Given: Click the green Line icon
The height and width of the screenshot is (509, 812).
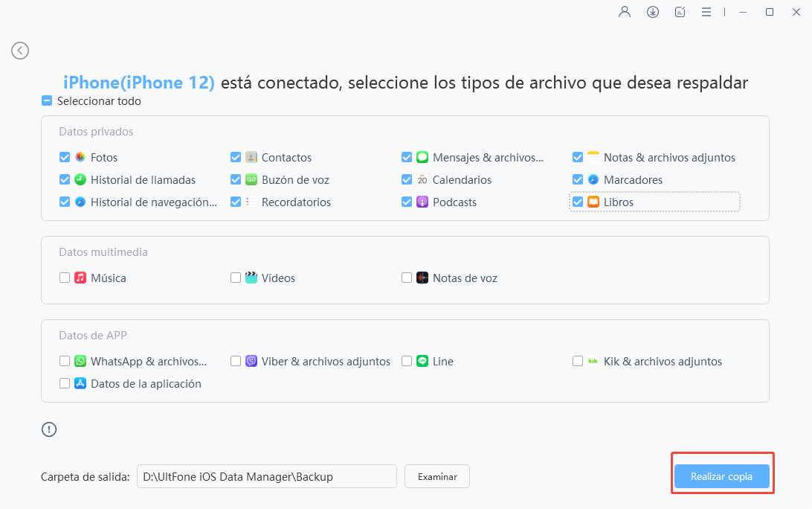Looking at the screenshot, I should [x=422, y=361].
